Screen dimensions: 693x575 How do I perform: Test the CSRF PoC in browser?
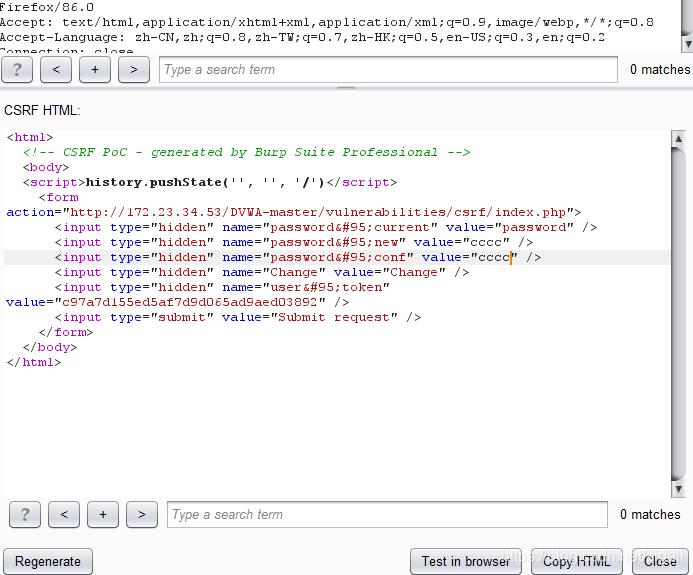466,561
